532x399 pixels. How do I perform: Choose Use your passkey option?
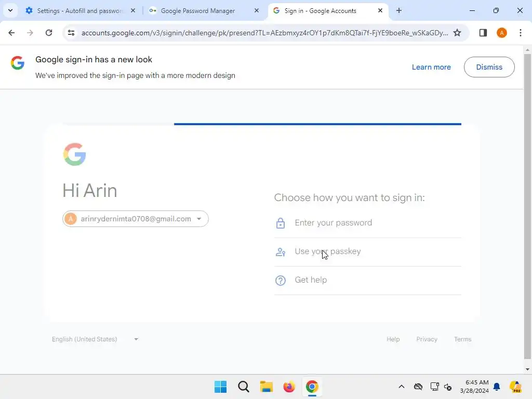coord(367,252)
